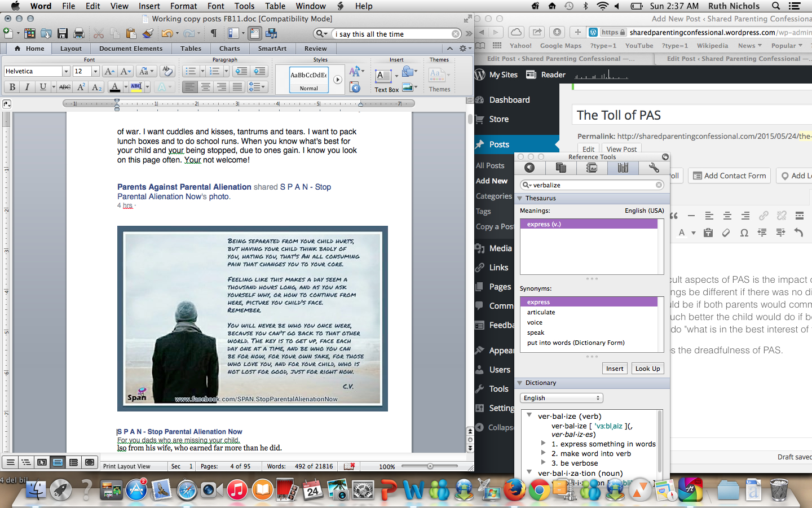Toggle show paragraph marks (¶)
The width and height of the screenshot is (812, 508).
click(214, 34)
